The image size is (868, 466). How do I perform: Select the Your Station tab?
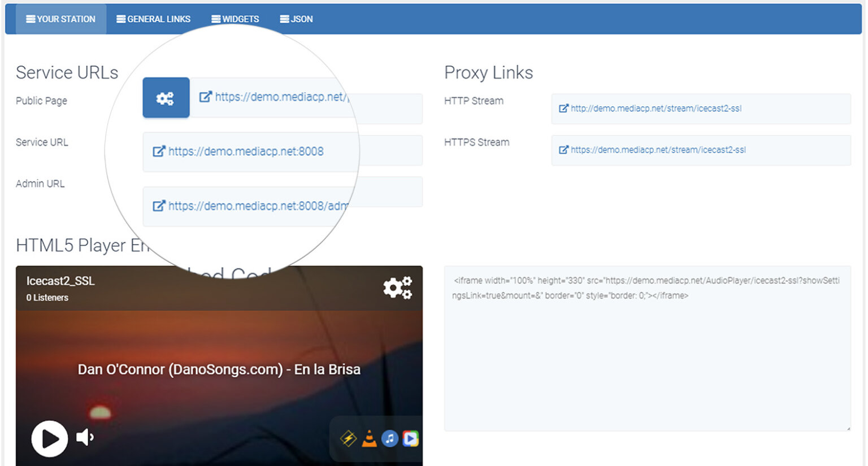click(x=60, y=19)
